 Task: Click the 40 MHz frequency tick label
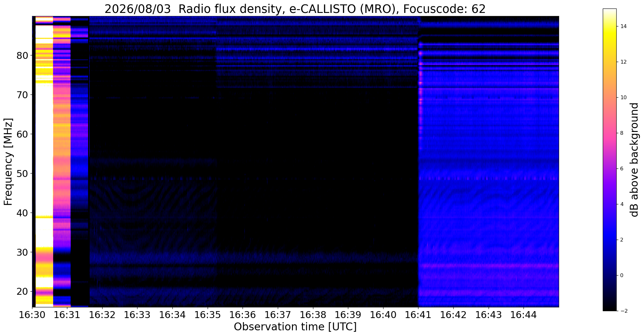[22, 213]
